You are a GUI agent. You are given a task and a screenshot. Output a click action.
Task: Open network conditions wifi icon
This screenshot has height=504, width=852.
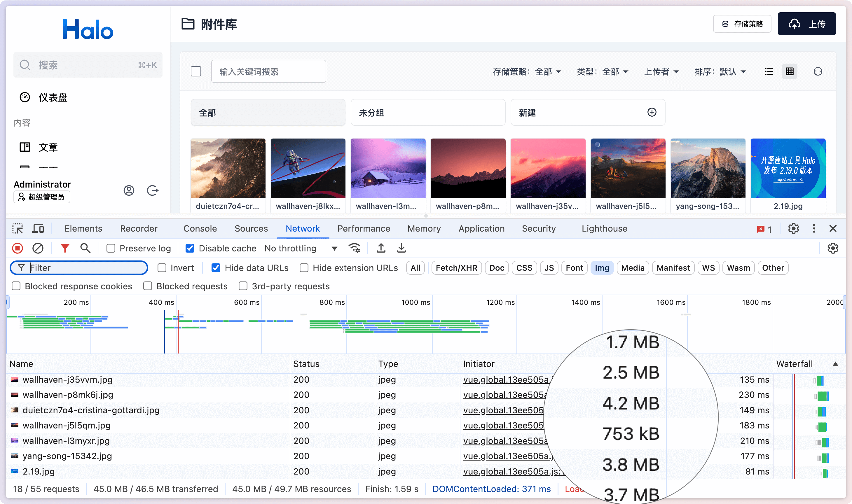pos(354,248)
